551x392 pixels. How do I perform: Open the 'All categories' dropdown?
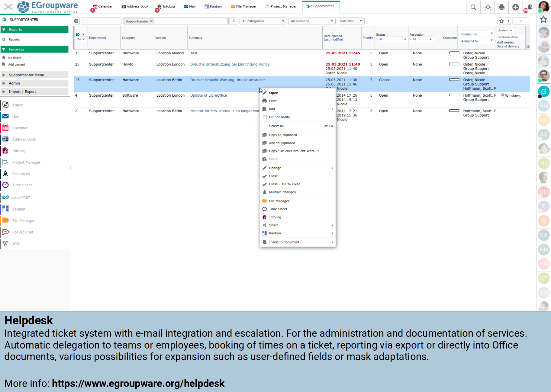[263, 21]
